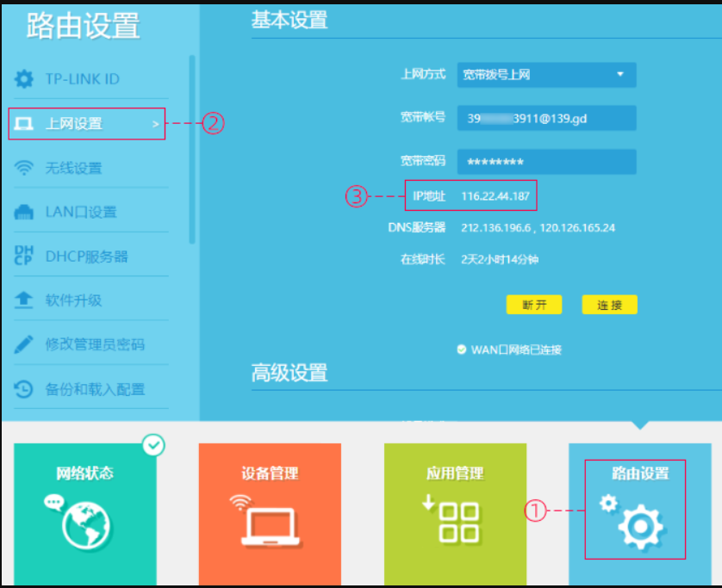Click the green check badge on 网络状态
The width and height of the screenshot is (722, 588).
(153, 445)
